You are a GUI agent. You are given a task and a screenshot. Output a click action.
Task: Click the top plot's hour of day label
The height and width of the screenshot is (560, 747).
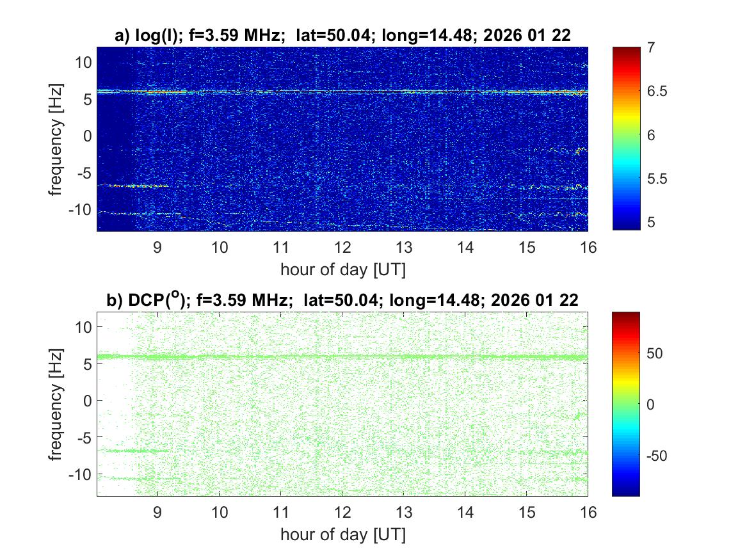click(342, 269)
